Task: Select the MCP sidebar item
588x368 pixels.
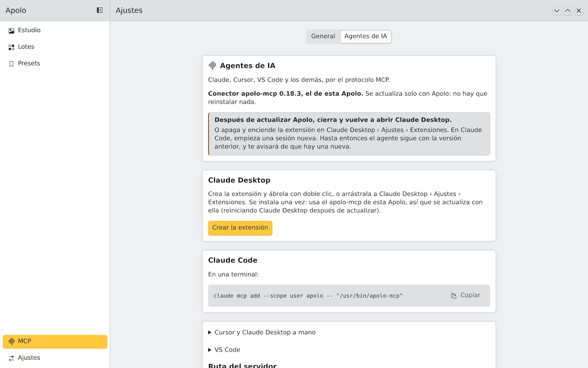Action: (55, 341)
